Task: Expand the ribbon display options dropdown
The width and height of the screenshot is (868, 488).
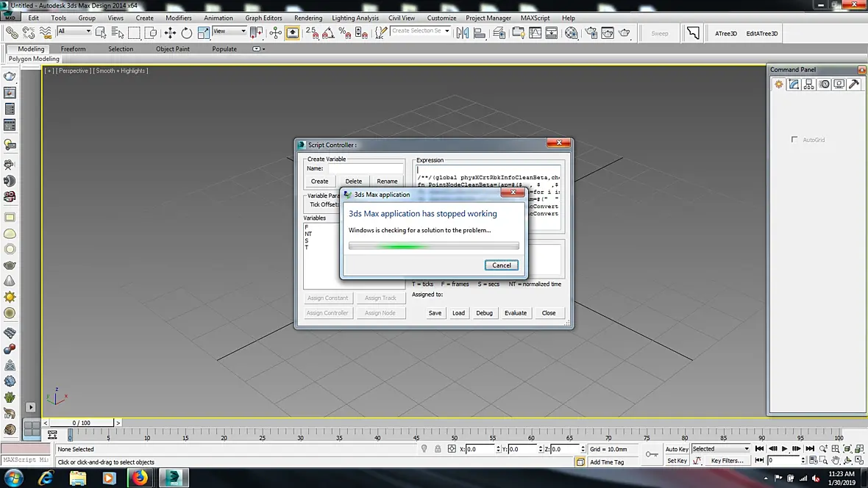Action: [258, 49]
